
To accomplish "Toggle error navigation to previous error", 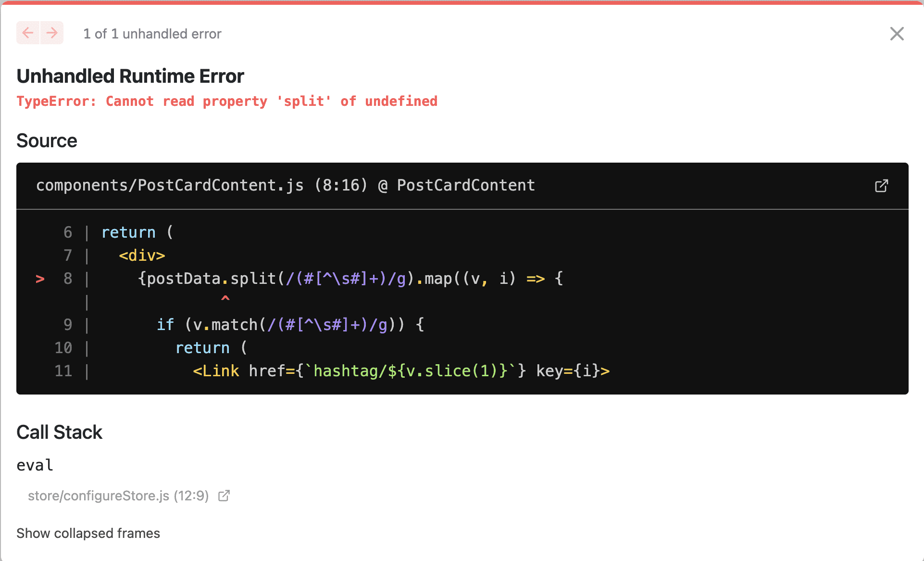I will point(28,32).
